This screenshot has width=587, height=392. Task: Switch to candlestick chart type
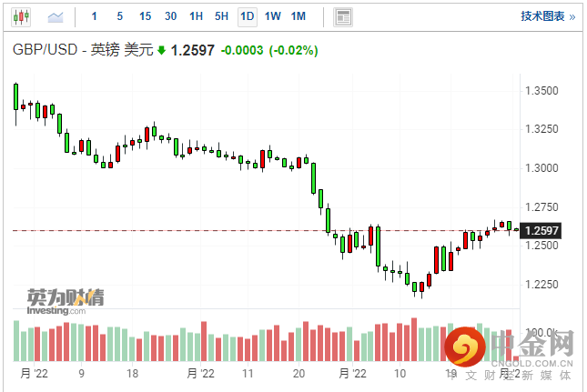pos(22,16)
